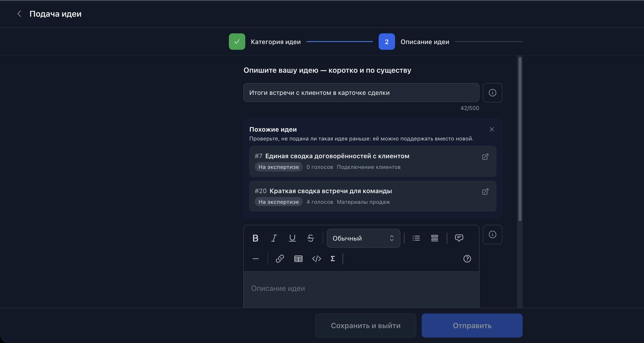Viewport: 644px width, 343px height.
Task: Open idea #7 in a new tab
Action: point(485,156)
